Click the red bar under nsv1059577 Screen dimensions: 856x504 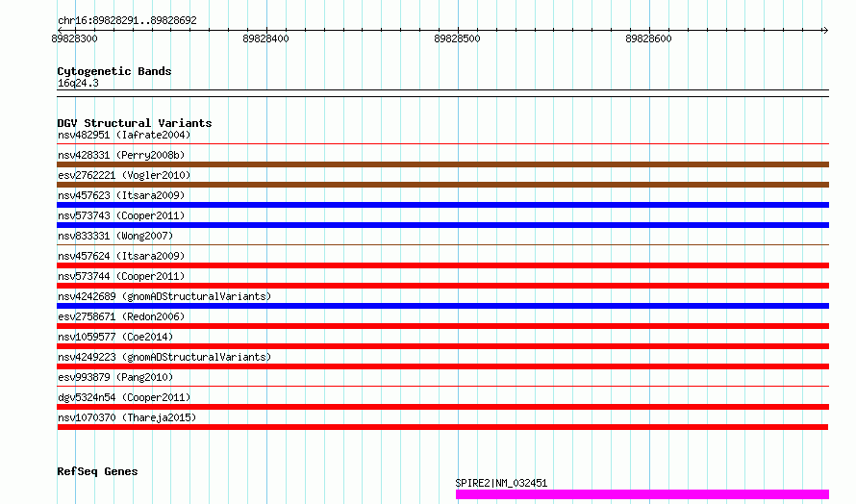point(442,346)
